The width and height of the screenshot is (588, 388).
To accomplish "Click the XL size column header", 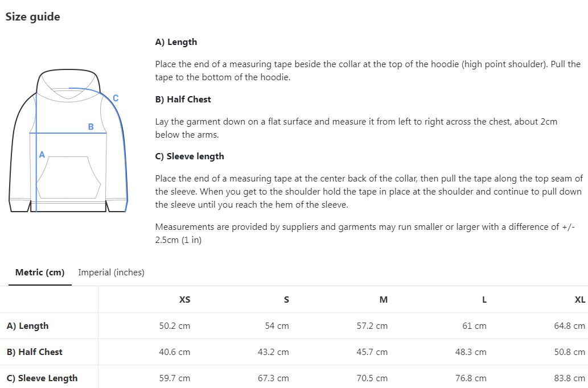I will pos(580,299).
